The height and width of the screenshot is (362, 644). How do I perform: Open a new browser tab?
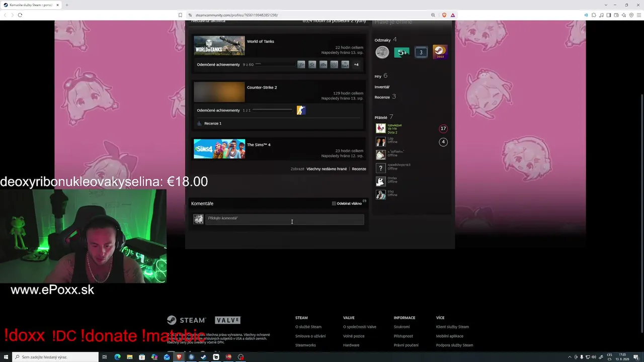[x=66, y=5]
